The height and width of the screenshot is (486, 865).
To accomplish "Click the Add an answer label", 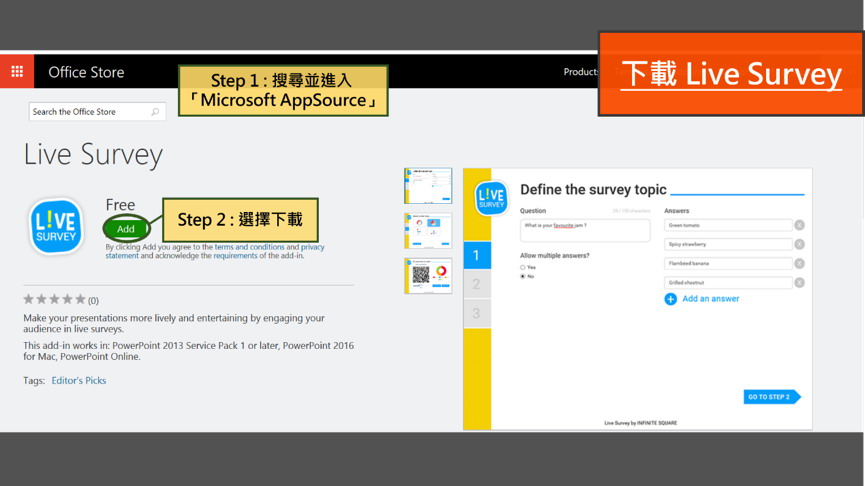I will [x=711, y=299].
